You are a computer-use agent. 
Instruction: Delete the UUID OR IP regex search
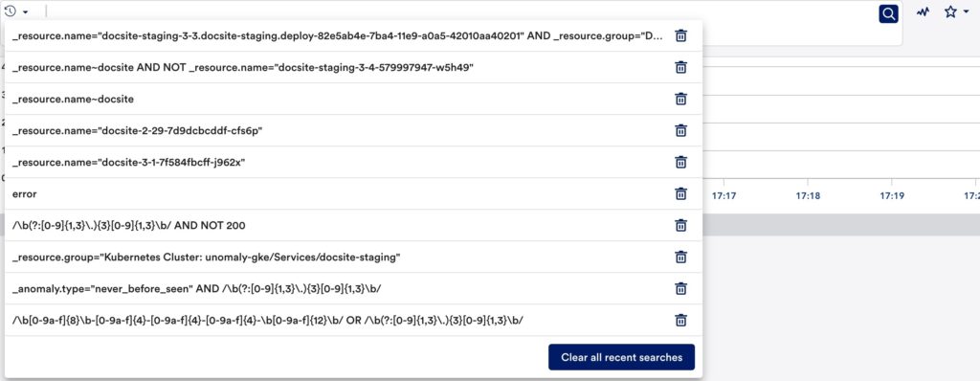pyautogui.click(x=681, y=321)
